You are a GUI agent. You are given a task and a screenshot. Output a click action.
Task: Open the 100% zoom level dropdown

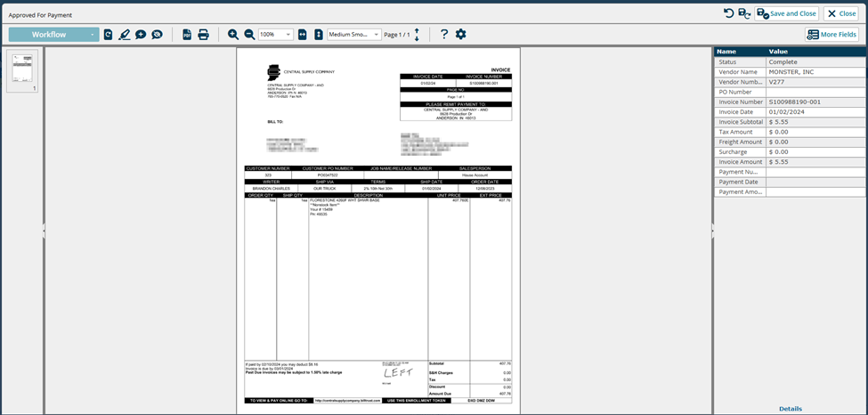click(276, 35)
